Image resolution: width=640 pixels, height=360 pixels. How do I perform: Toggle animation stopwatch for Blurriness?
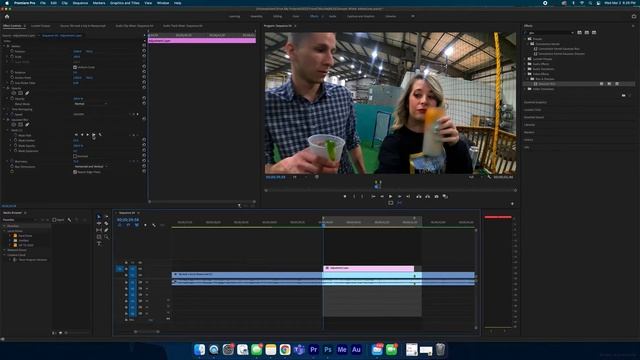(12, 161)
